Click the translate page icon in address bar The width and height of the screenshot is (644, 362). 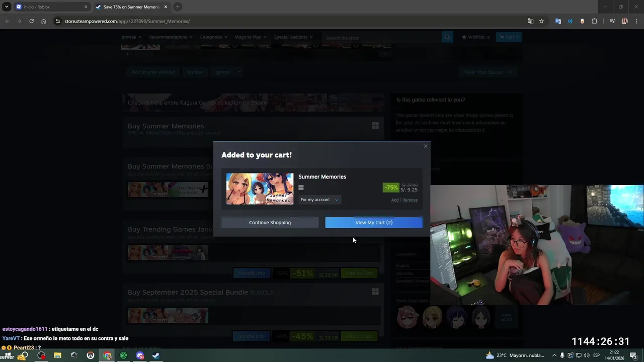coord(530,21)
